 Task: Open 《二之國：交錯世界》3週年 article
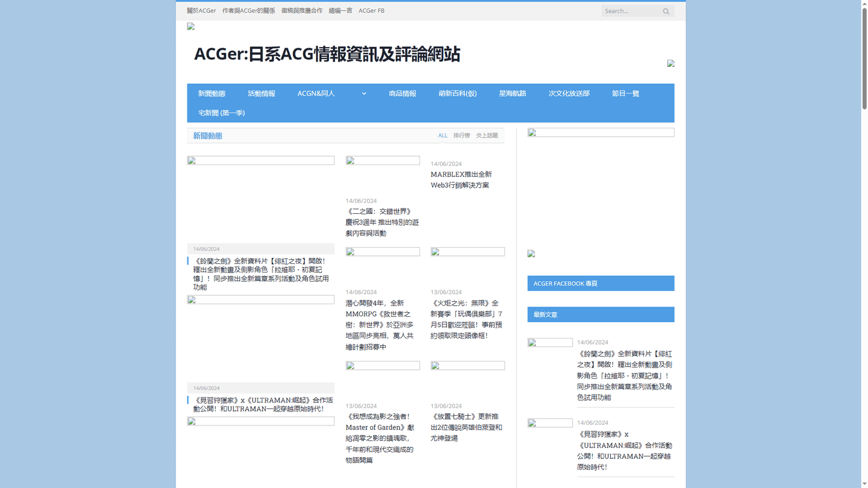point(382,222)
